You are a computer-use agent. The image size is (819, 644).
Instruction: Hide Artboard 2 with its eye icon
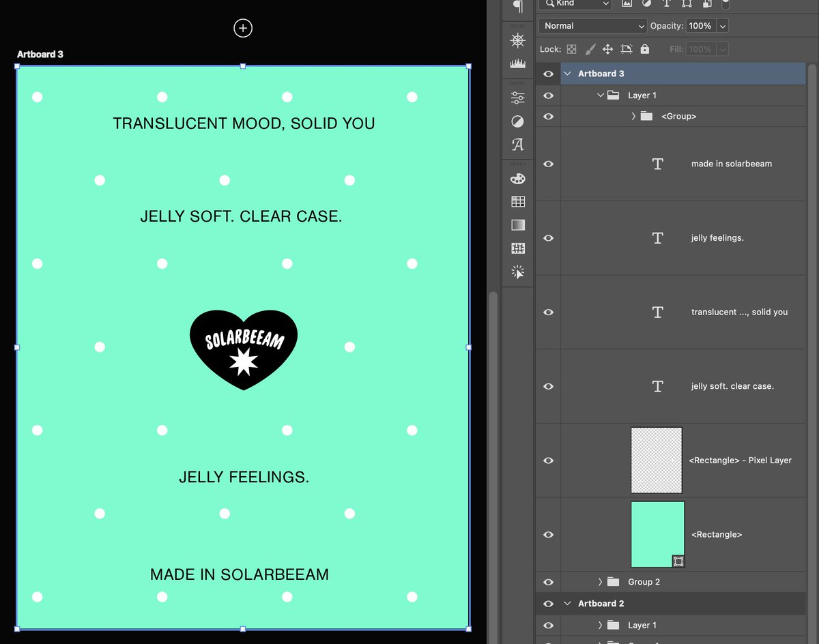click(x=548, y=604)
